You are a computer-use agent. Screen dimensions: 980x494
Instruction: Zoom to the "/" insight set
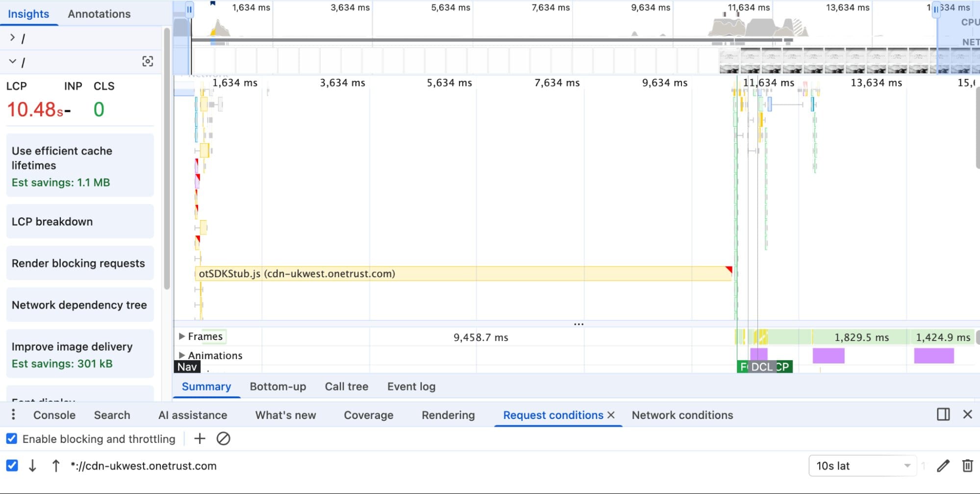(147, 61)
